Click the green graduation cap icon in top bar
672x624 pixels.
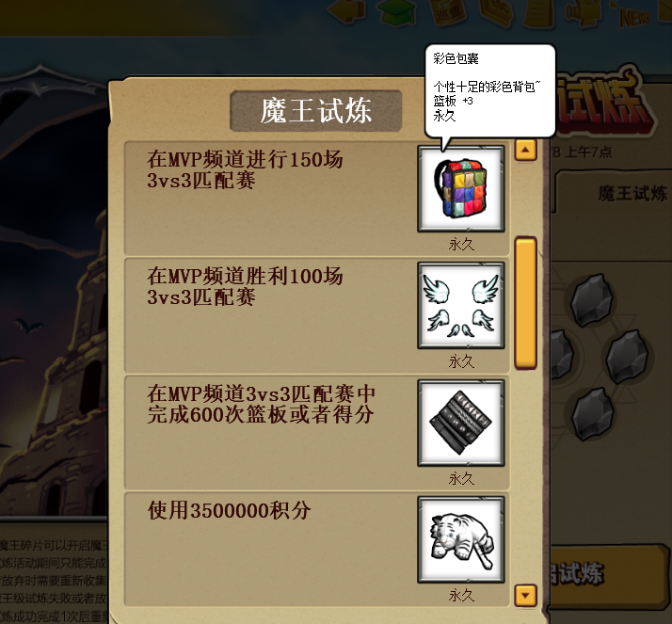[x=398, y=11]
